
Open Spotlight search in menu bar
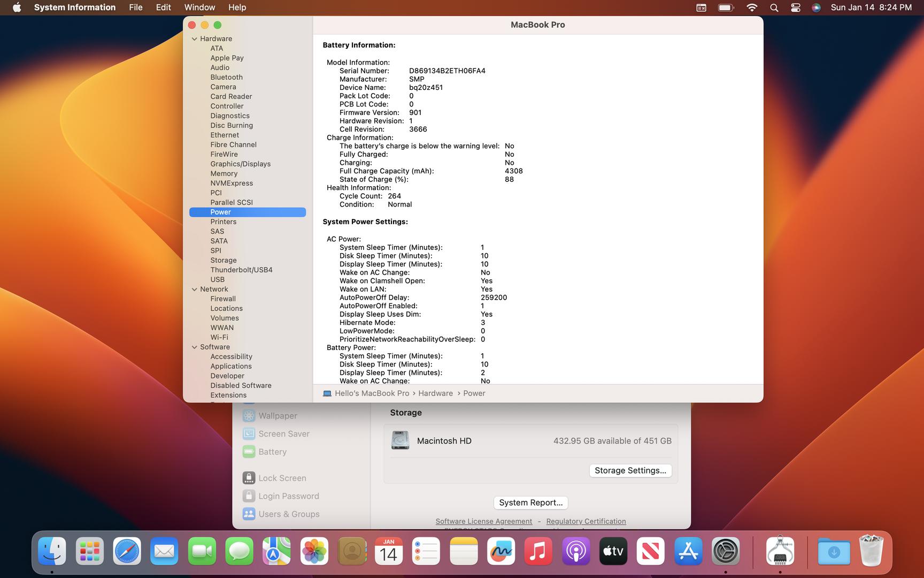[774, 7]
